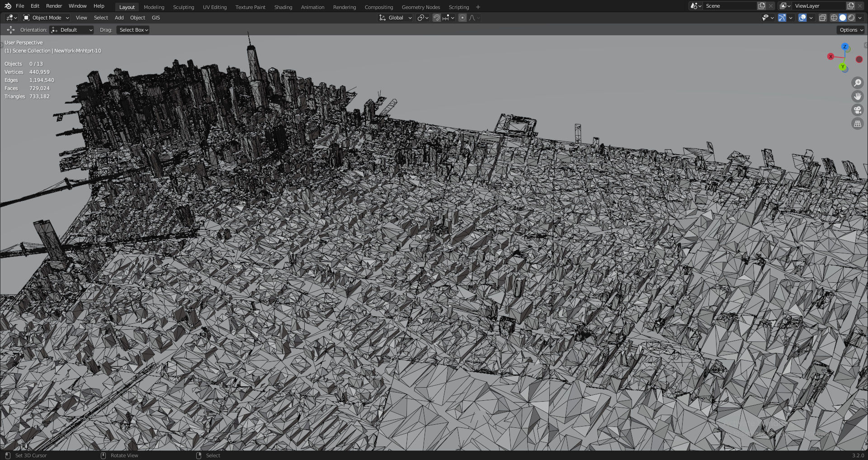Screen dimensions: 868x460
Task: Open the viewport Select menu
Action: point(101,18)
